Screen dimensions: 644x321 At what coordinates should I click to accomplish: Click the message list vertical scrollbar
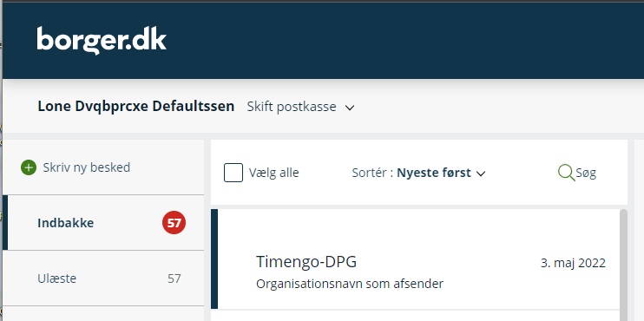tap(623, 265)
